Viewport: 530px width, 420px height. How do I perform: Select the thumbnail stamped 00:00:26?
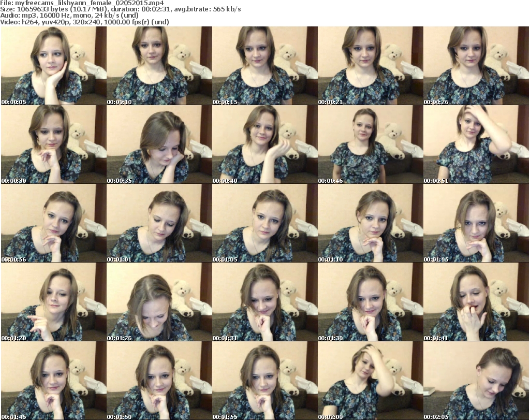point(476,66)
